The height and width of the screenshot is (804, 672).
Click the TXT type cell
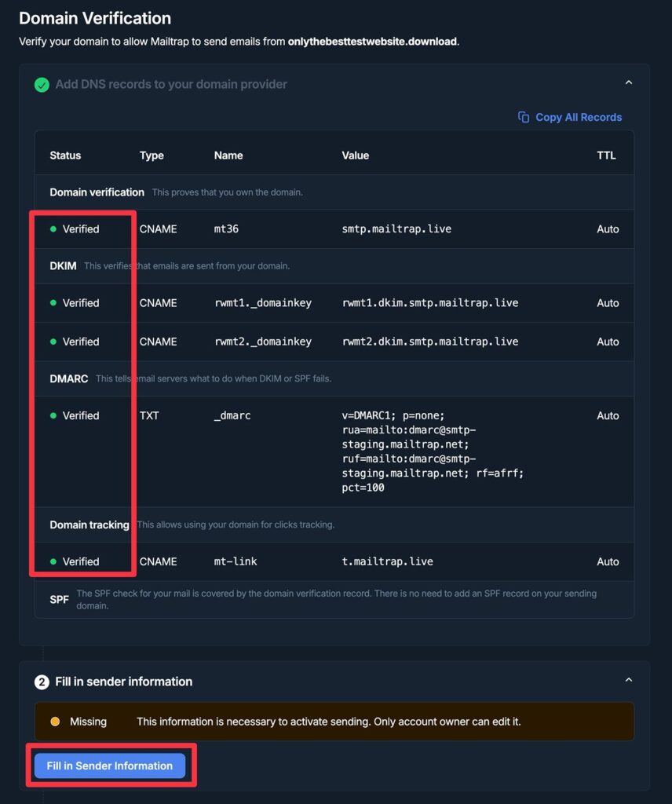click(149, 416)
